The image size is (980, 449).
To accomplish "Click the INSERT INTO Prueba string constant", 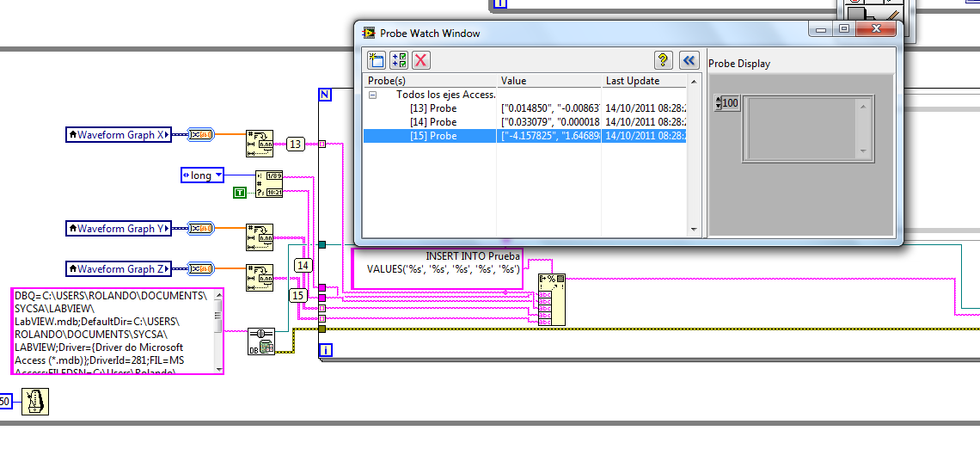I will 437,268.
